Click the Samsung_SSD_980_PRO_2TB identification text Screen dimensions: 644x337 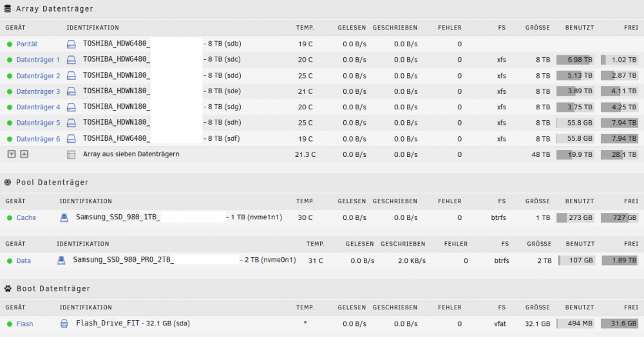(x=123, y=260)
